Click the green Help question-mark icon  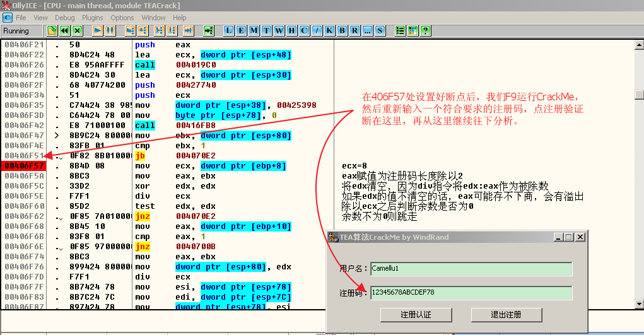pyautogui.click(x=426, y=30)
